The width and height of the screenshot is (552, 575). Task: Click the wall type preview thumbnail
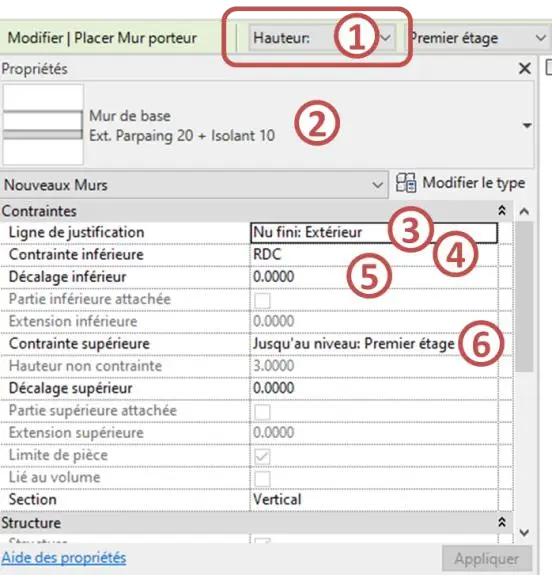point(43,125)
